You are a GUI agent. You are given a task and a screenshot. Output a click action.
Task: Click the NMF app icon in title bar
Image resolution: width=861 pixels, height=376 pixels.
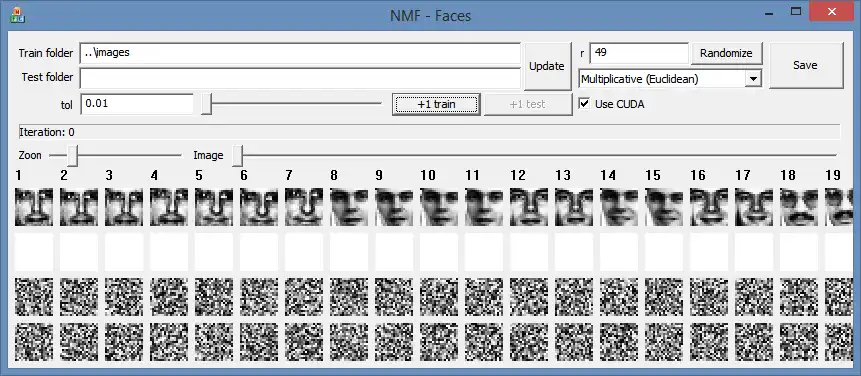pyautogui.click(x=17, y=15)
